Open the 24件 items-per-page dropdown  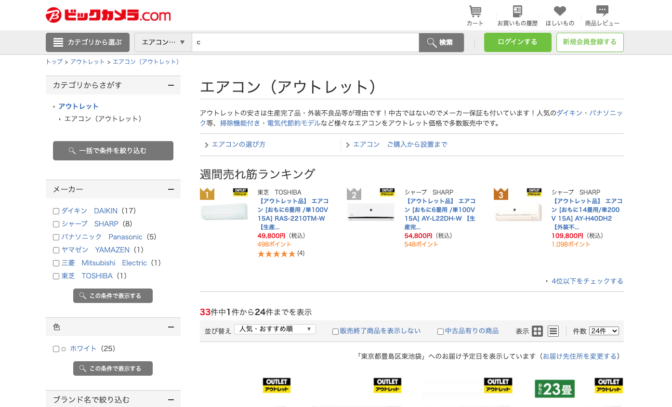coord(604,331)
